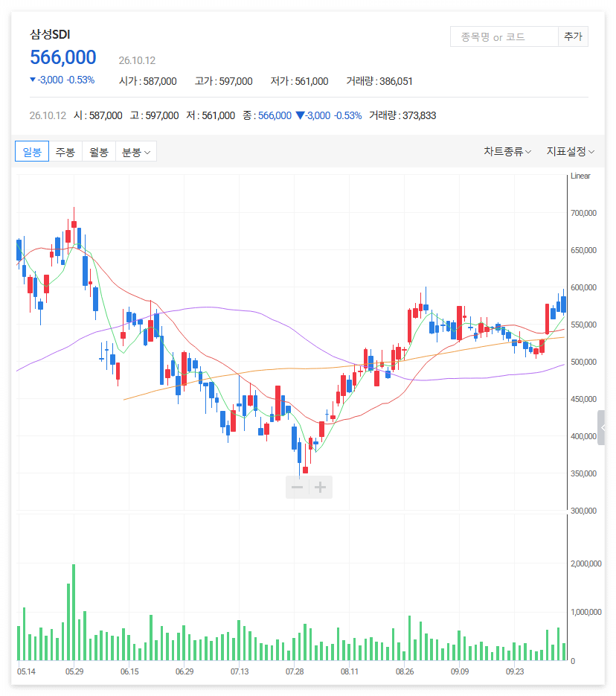Screen dimensions: 616x696
Task: Select the 일봉 daily chart tab
Action: (x=32, y=152)
